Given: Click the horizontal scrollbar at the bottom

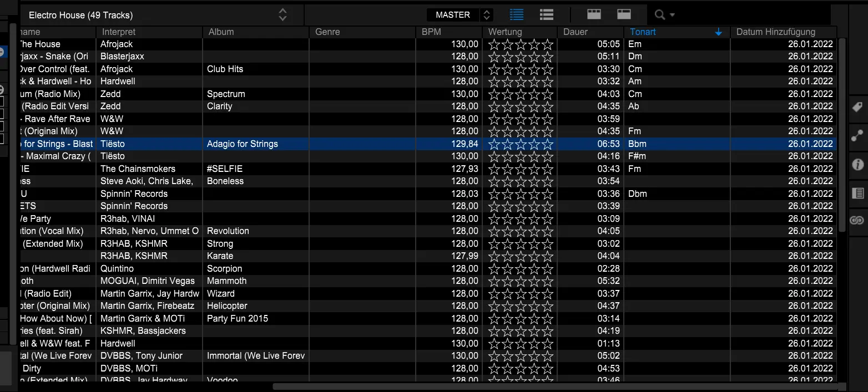Looking at the screenshot, I should pos(555,386).
